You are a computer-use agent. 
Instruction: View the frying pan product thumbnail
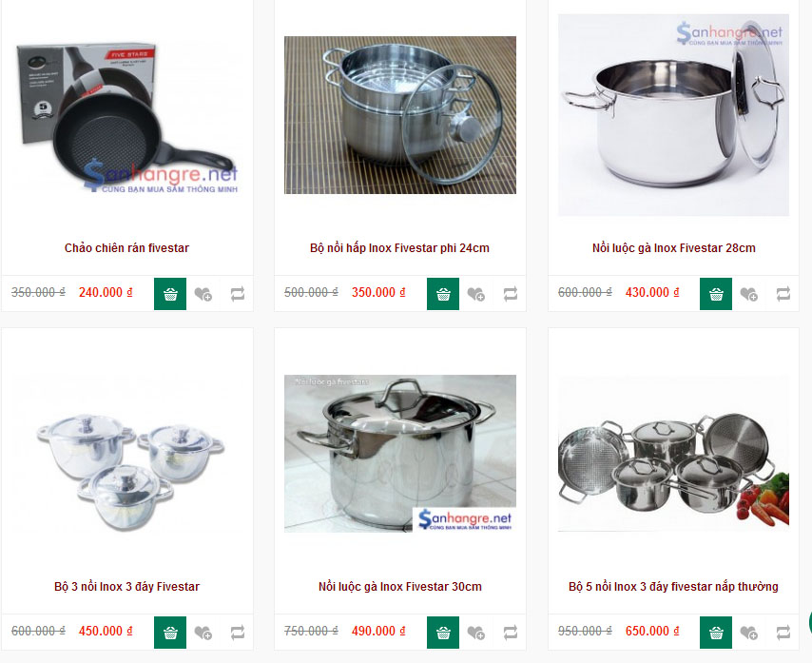pyautogui.click(x=127, y=119)
